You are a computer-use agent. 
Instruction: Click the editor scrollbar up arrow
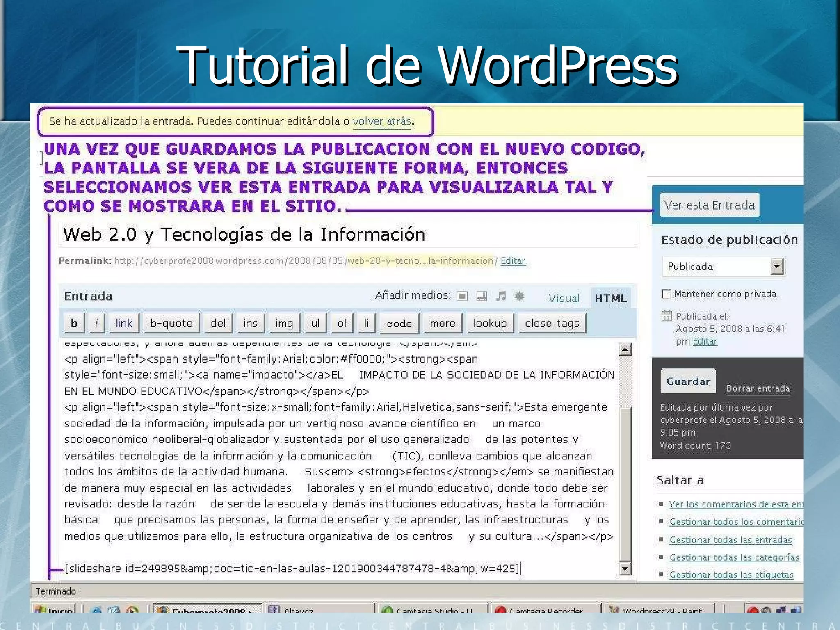(625, 349)
